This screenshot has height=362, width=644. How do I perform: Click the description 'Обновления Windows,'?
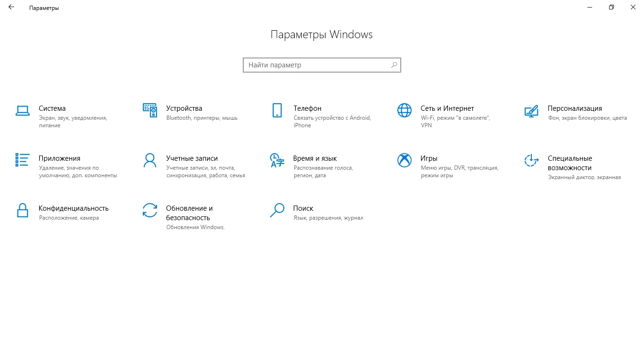click(195, 227)
